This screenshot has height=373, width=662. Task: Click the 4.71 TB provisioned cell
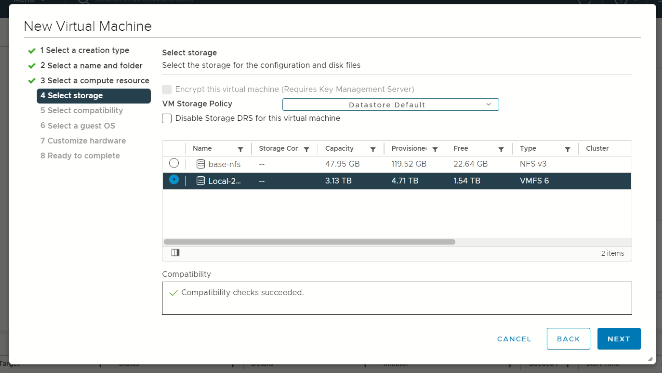click(x=405, y=181)
